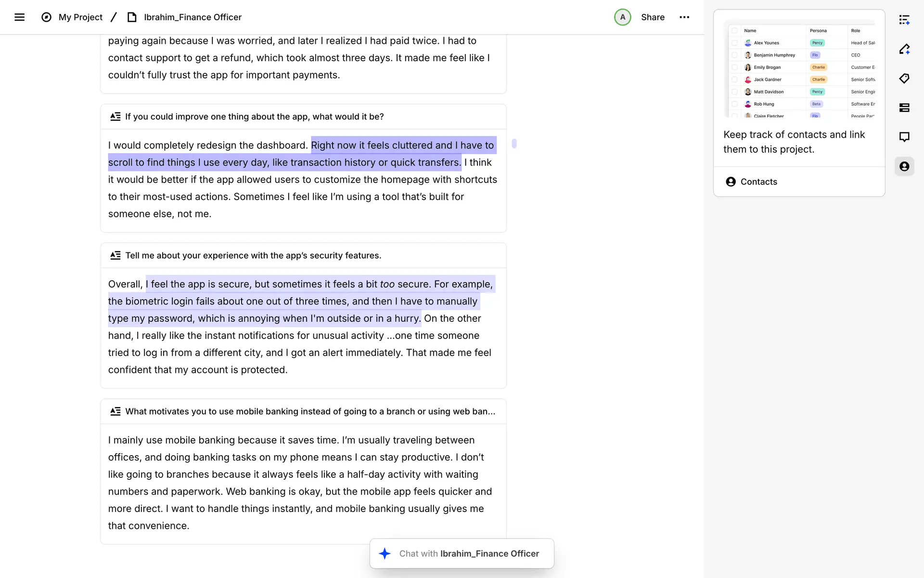Open the AI summary sidebar icon
This screenshot has width=924, height=578.
(904, 20)
